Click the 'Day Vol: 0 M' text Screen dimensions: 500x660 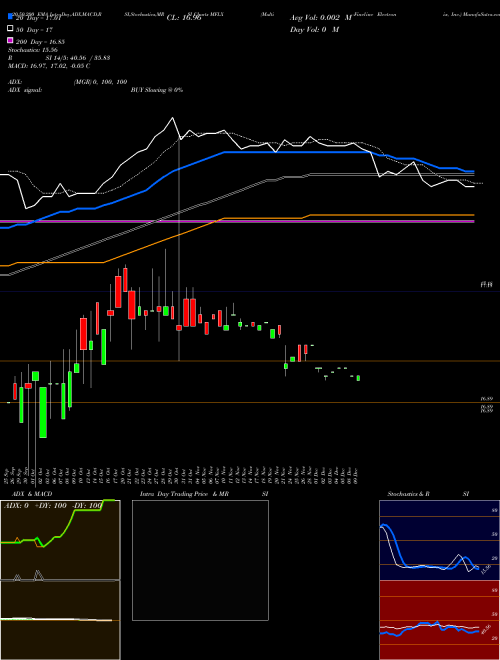click(314, 29)
